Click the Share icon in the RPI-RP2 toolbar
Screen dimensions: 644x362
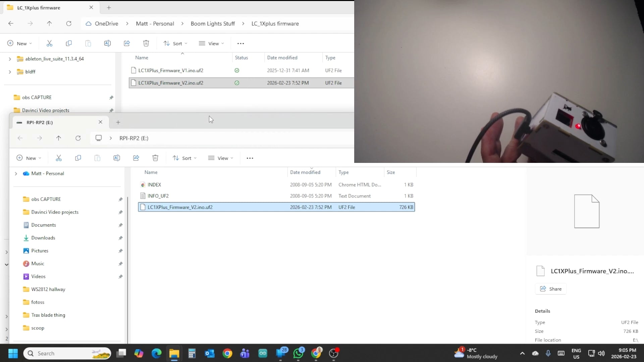pos(136,158)
